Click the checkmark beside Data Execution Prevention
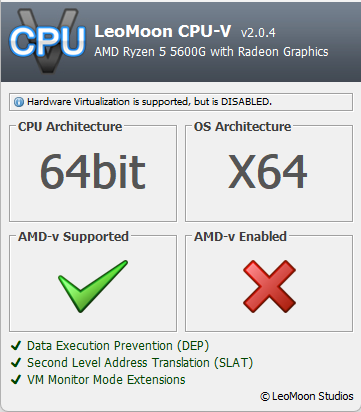This screenshot has width=361, height=412. (x=16, y=346)
